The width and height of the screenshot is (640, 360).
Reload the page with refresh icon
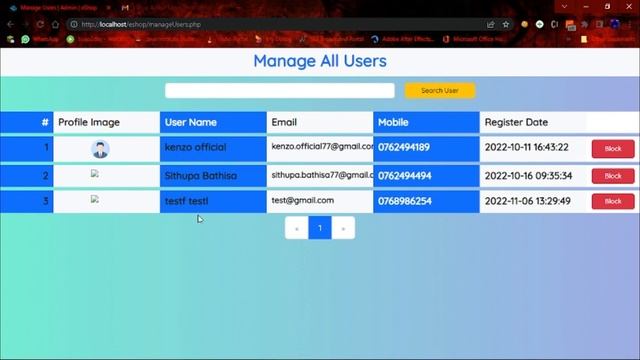[40, 24]
